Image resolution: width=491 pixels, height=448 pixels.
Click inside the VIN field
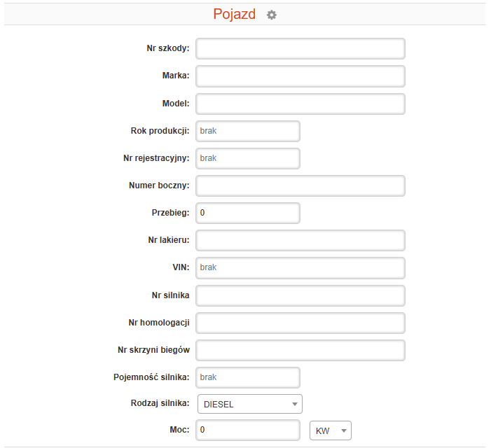coord(300,267)
